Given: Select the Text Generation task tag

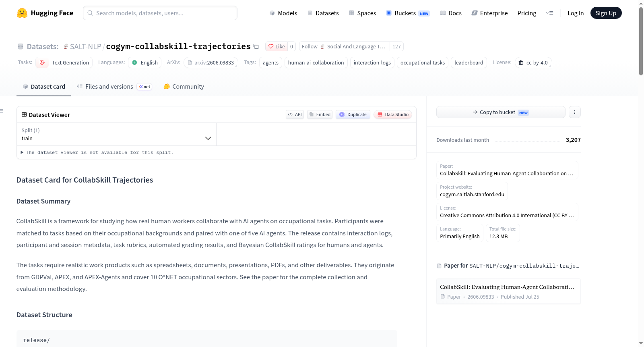Looking at the screenshot, I should click(x=64, y=62).
